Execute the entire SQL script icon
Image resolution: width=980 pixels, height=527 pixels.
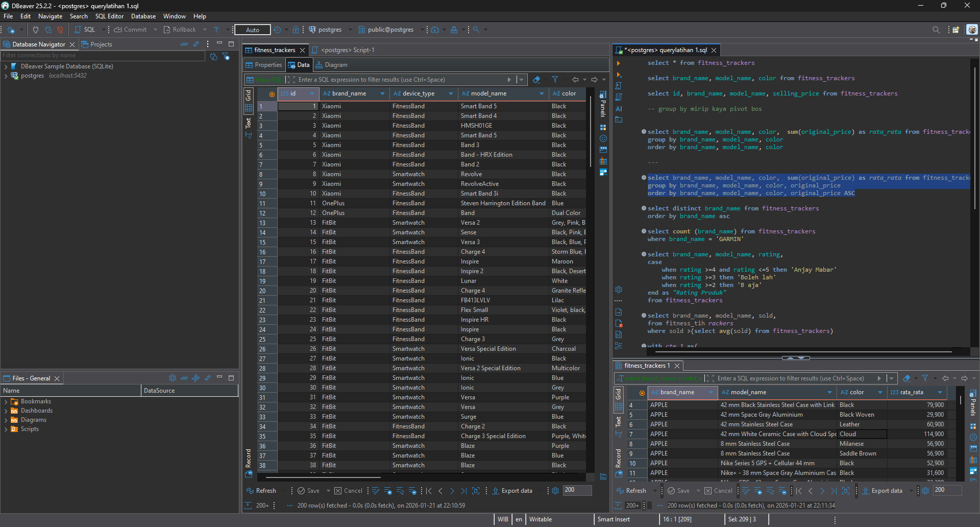[x=618, y=85]
